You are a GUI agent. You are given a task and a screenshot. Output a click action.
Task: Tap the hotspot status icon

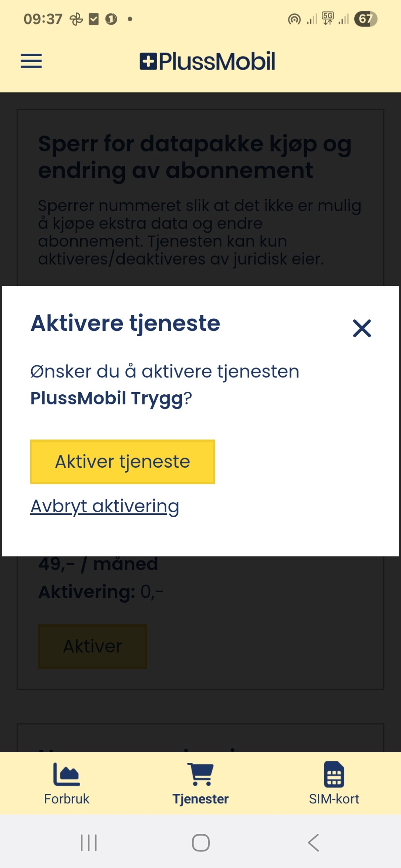294,19
